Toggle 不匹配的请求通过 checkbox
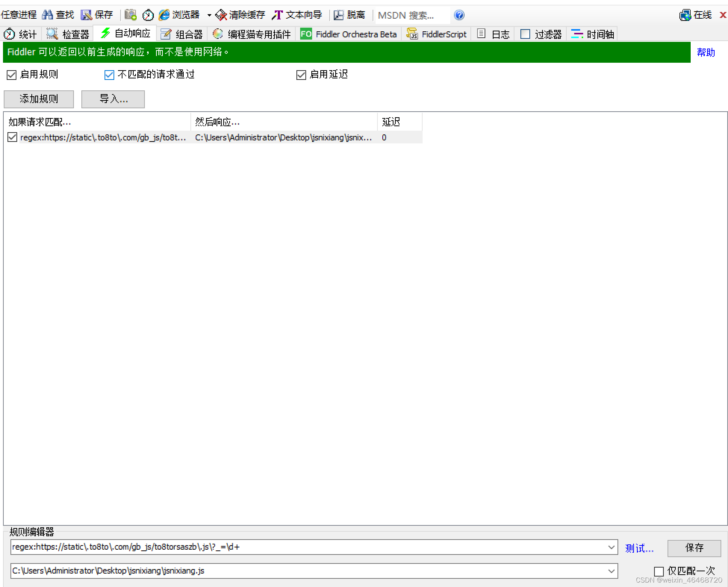 point(109,75)
